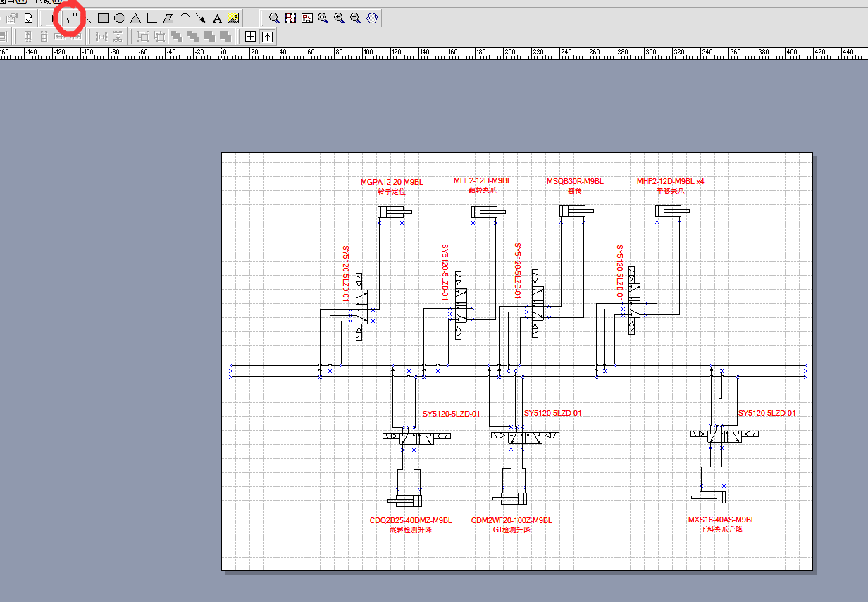Select the connector line tool

70,18
